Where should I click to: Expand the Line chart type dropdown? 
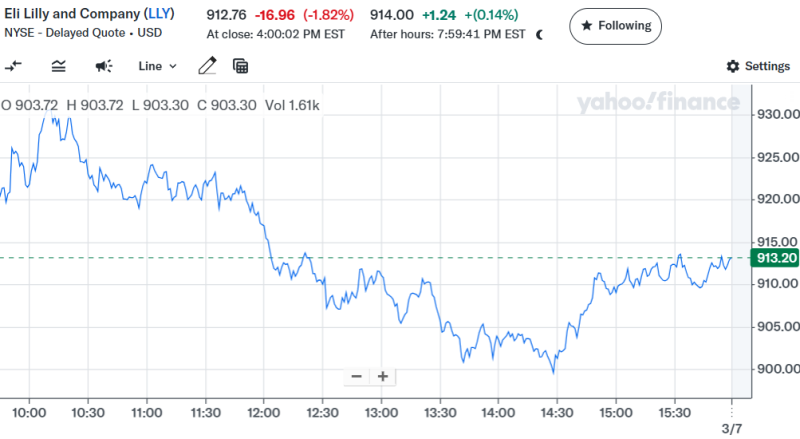click(157, 66)
